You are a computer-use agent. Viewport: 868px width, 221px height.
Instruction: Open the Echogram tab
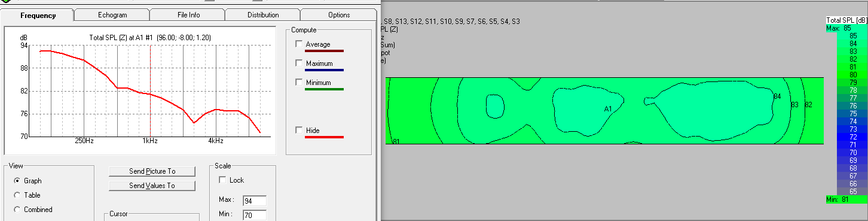point(112,15)
